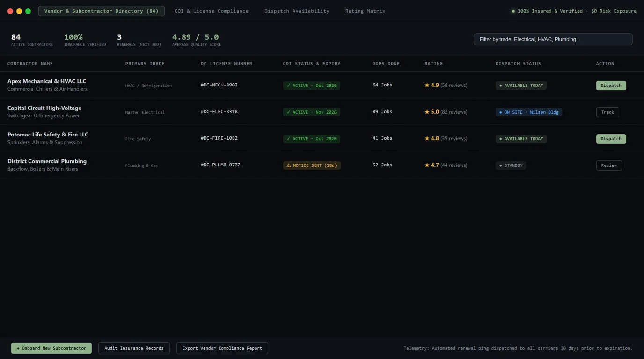Screen dimensions: 644x359
Task: Sort by Primary Trade column header
Action: (x=145, y=64)
